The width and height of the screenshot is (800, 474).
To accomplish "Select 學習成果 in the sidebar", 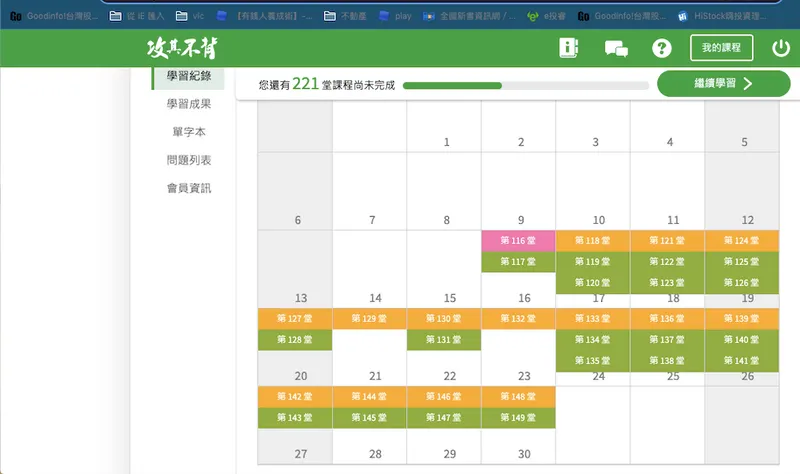I will (x=189, y=104).
